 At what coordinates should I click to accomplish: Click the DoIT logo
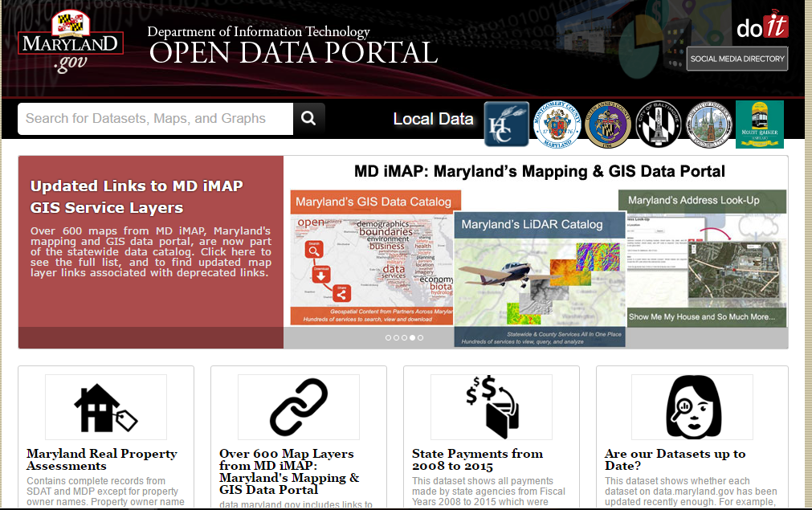762,24
